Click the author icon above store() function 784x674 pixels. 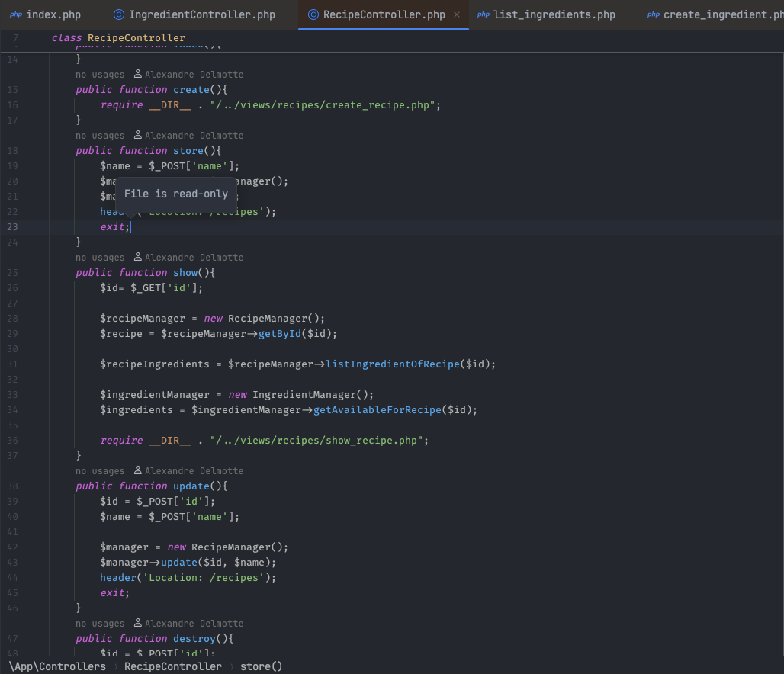coord(138,136)
